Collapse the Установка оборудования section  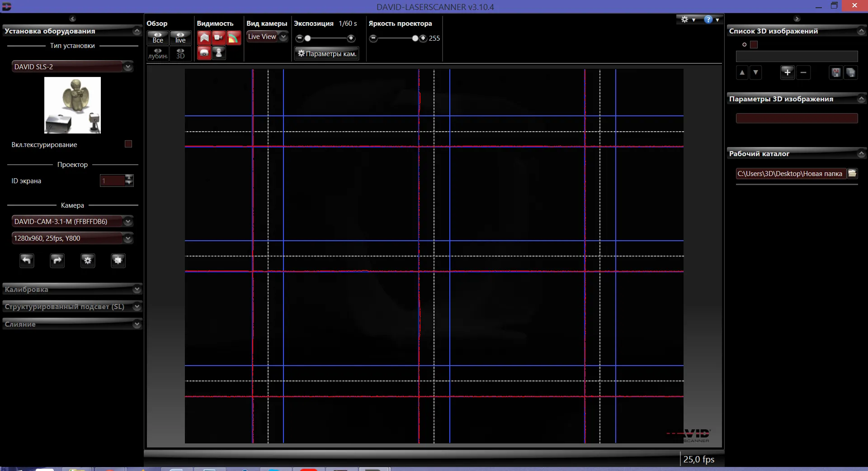coord(137,31)
